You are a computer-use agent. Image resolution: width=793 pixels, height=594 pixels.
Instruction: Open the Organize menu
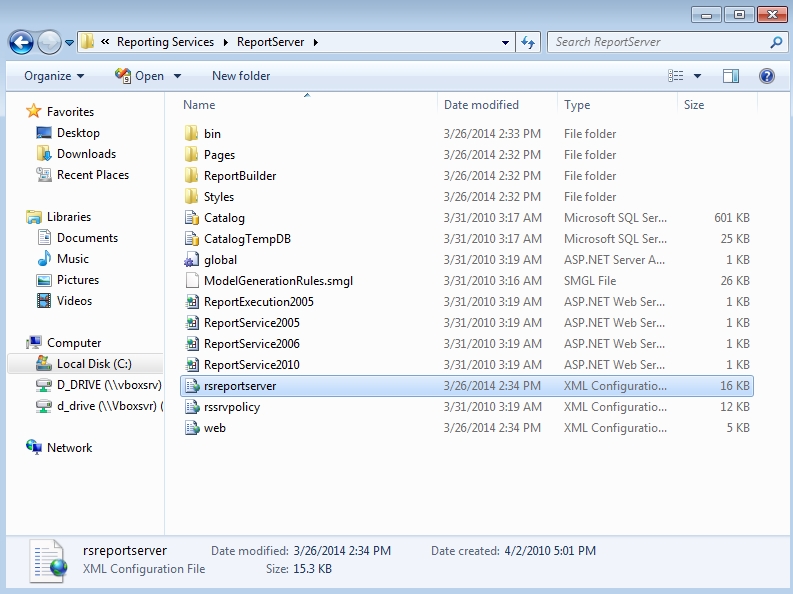(x=54, y=76)
